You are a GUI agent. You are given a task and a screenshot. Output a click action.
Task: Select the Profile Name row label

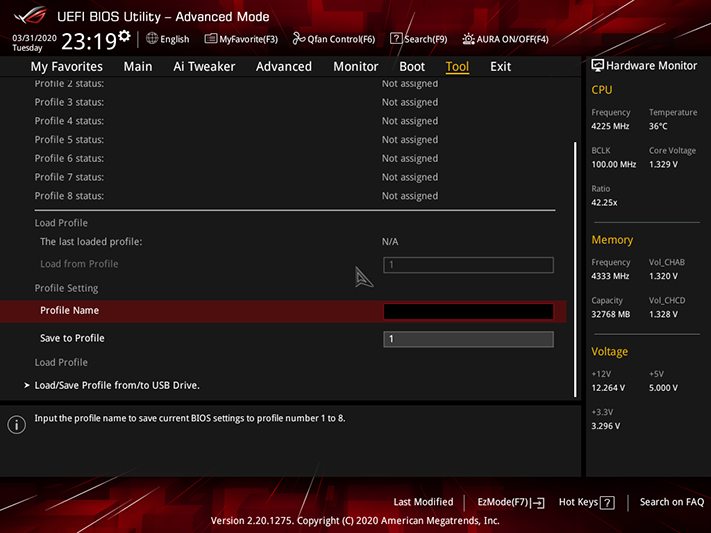(69, 310)
